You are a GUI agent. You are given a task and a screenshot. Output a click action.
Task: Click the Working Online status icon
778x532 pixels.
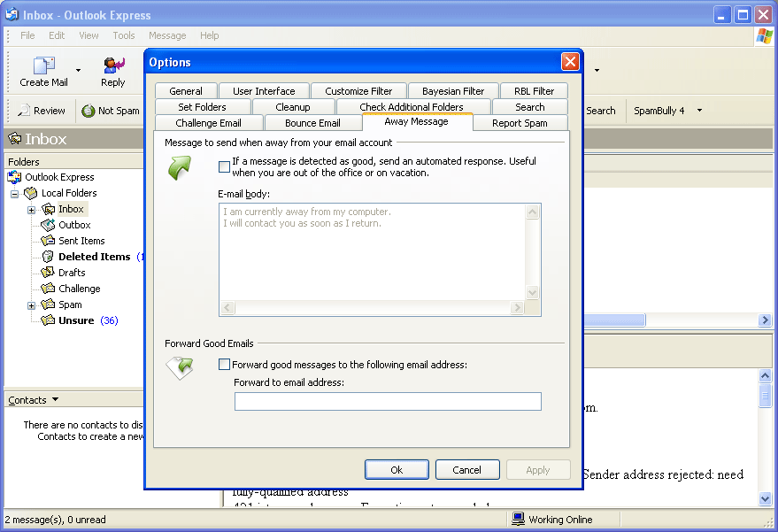(x=519, y=519)
